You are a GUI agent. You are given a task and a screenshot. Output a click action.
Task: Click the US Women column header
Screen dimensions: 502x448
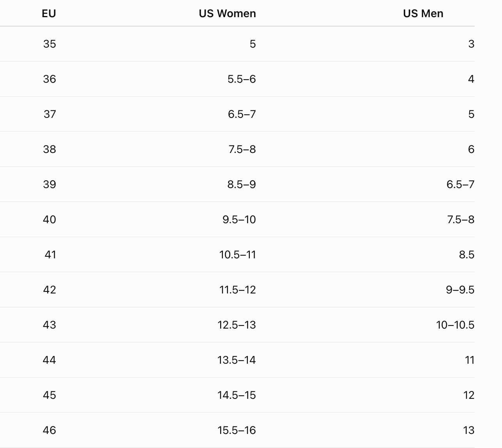pyautogui.click(x=227, y=14)
